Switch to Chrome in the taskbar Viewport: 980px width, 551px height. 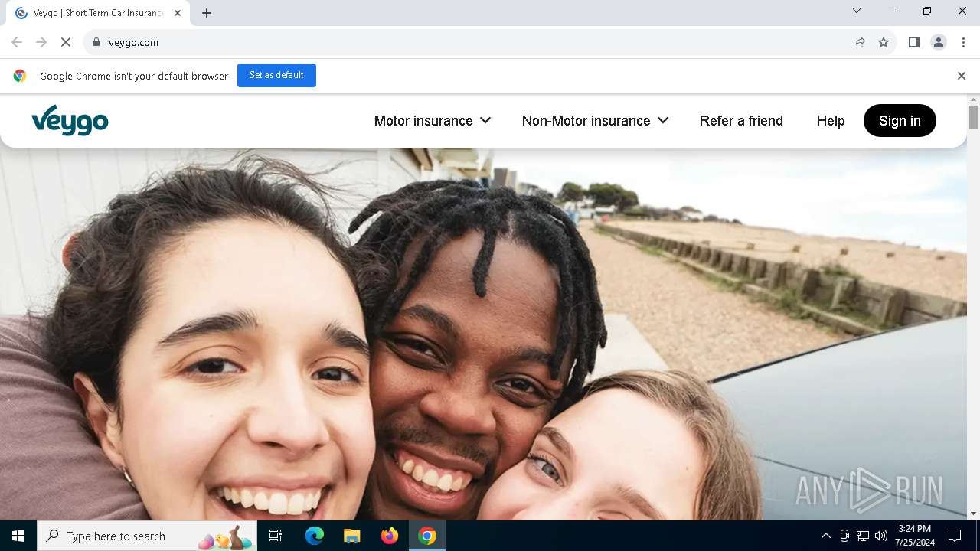(427, 536)
